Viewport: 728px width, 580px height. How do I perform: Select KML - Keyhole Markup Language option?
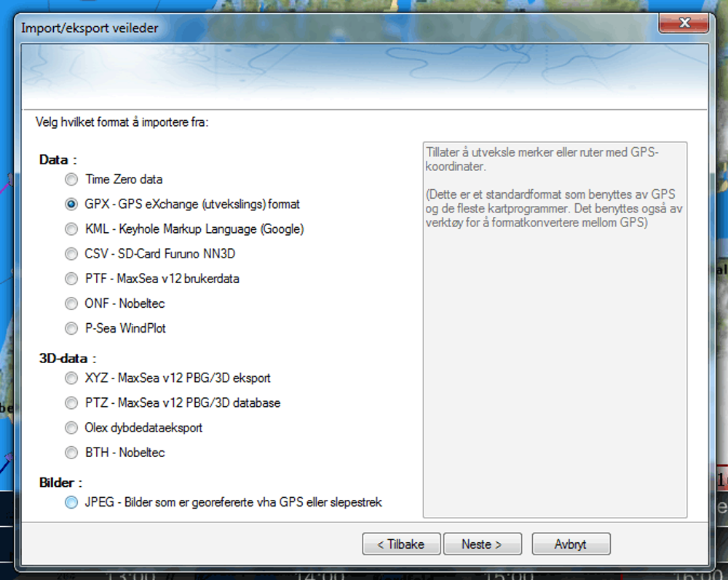[x=71, y=229]
